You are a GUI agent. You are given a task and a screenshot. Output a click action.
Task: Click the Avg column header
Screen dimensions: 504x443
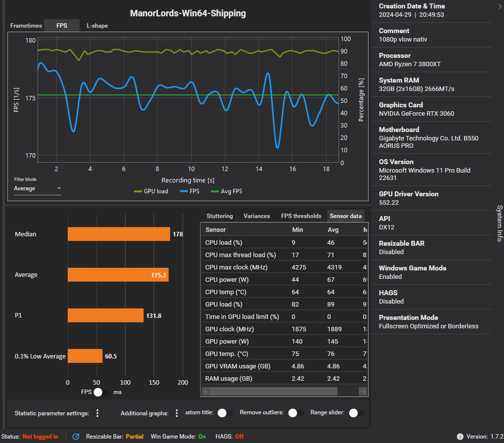[333, 230]
